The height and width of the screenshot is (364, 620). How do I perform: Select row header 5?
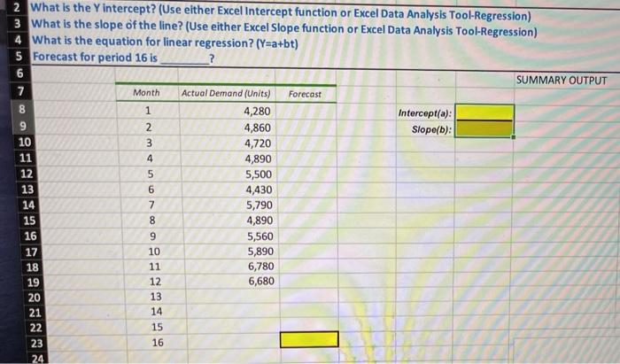[x=19, y=56]
